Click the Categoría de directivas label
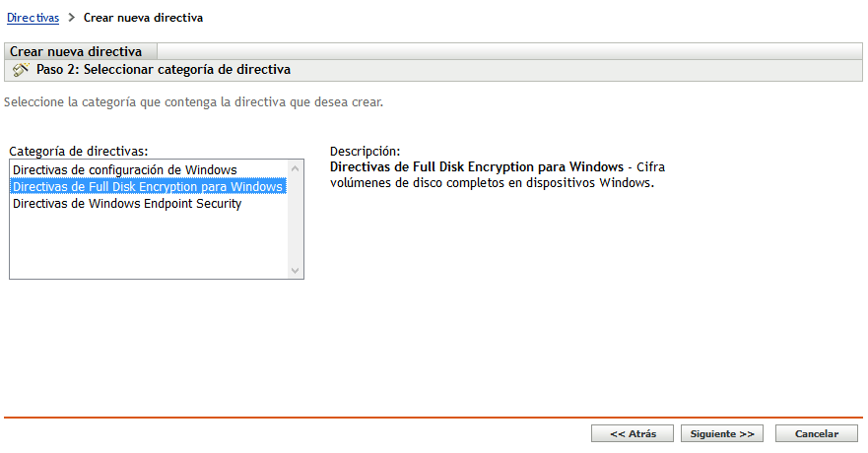 [x=79, y=152]
